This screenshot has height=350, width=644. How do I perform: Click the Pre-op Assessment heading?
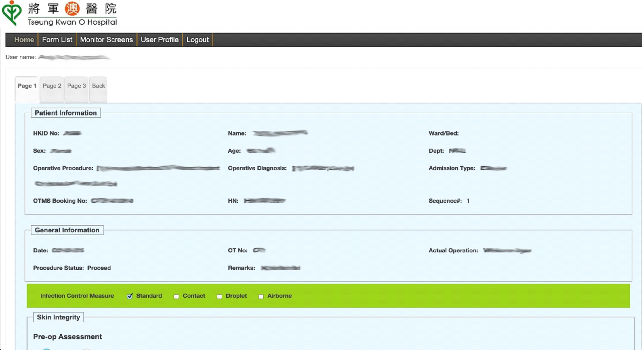[67, 336]
